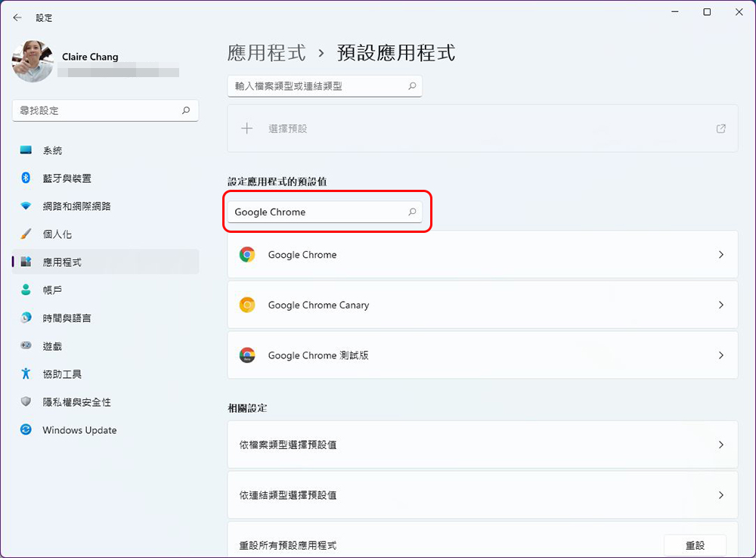Open 協助工具 settings category
This screenshot has height=558, width=756.
point(105,374)
